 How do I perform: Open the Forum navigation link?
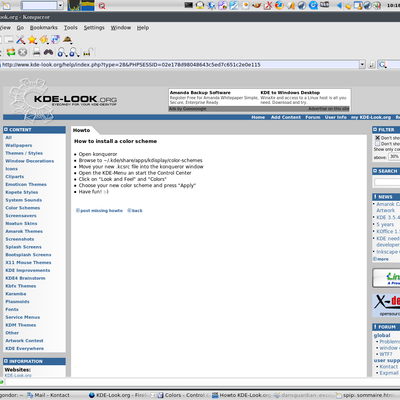click(x=313, y=117)
